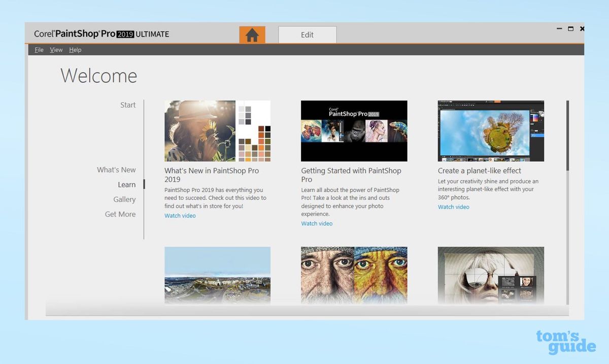Close the PaintShop Pro window
This screenshot has width=609, height=364.
[582, 29]
